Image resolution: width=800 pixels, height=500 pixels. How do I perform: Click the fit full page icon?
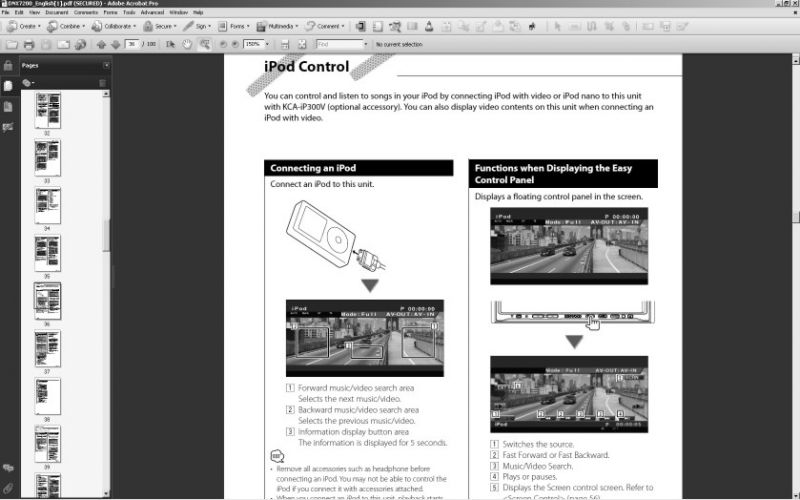click(x=302, y=44)
